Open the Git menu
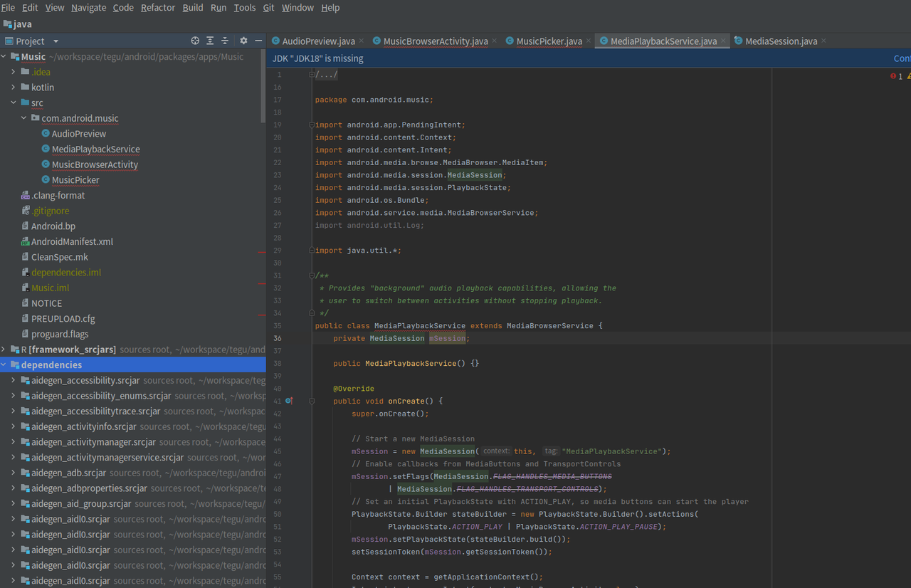This screenshot has width=911, height=588. pyautogui.click(x=269, y=7)
